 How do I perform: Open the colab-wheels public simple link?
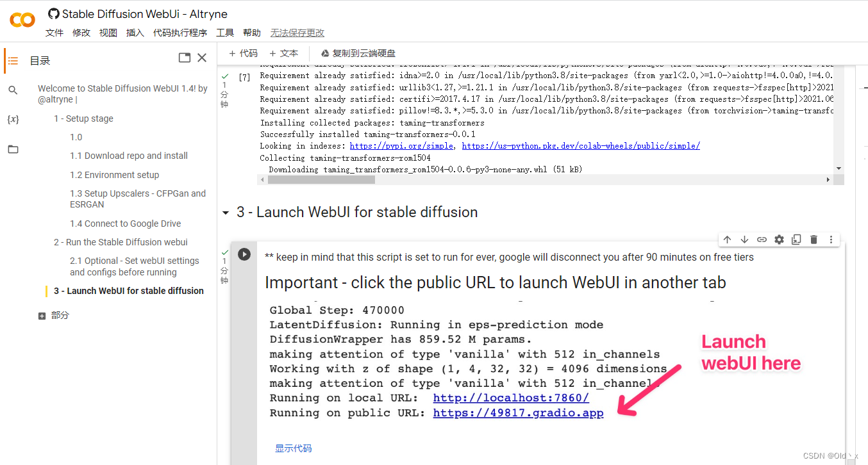tap(581, 146)
